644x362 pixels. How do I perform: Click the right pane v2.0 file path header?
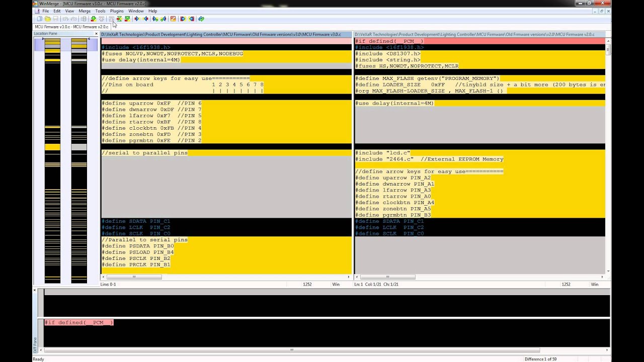(480, 34)
